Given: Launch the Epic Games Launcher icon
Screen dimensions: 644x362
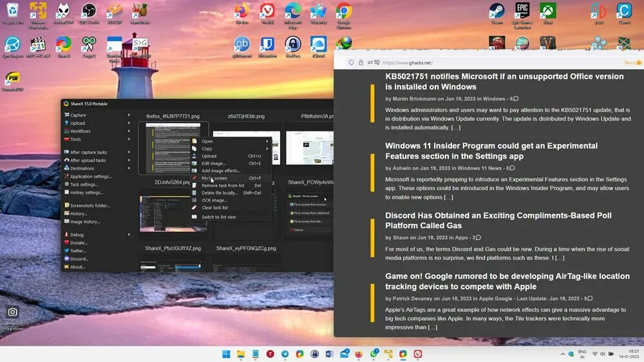Looking at the screenshot, I should (x=522, y=15).
